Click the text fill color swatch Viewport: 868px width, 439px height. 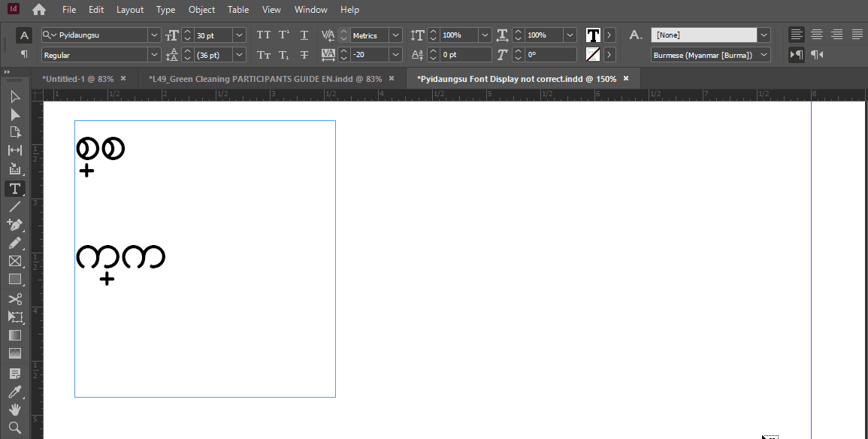pos(593,35)
